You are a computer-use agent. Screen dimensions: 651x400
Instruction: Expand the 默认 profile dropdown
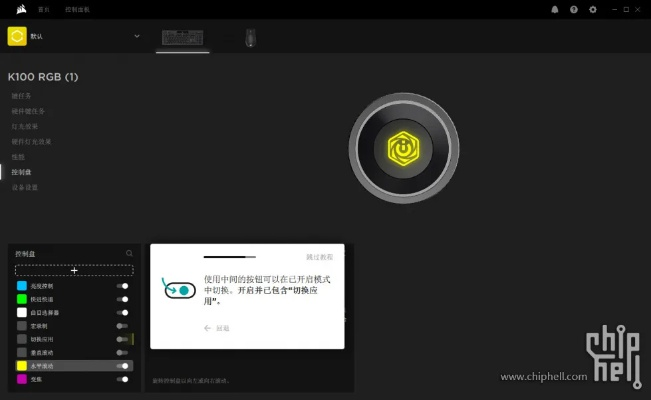tap(137, 37)
